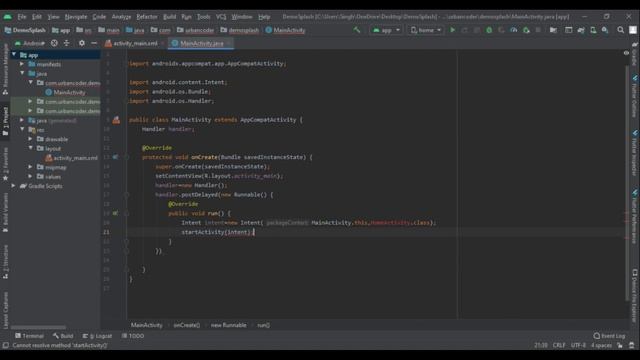Toggle tool window bars via bottom-left corner icon

pyautogui.click(x=5, y=345)
